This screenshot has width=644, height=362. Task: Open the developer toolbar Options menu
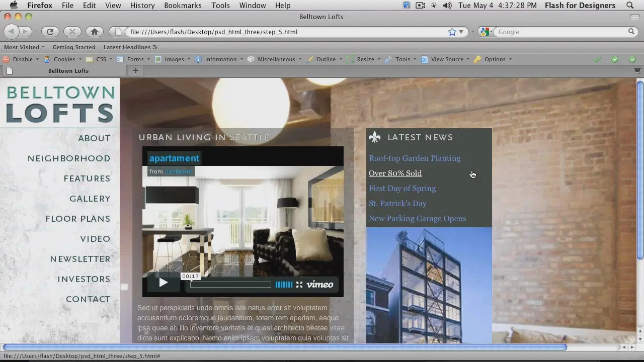pos(493,59)
